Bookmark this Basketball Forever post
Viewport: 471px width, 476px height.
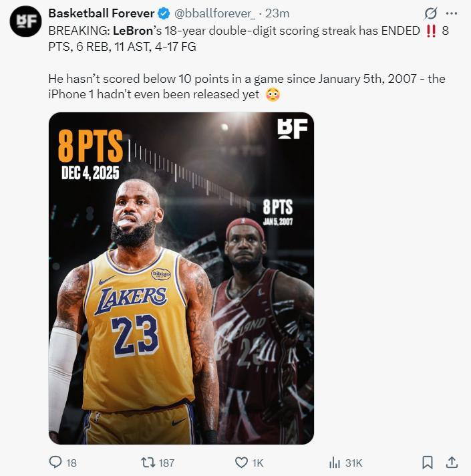(428, 462)
